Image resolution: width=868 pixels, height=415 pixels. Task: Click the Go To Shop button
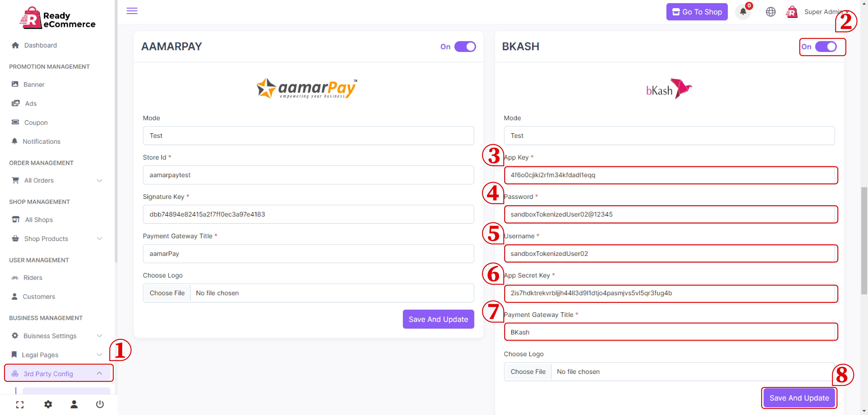[x=697, y=12]
